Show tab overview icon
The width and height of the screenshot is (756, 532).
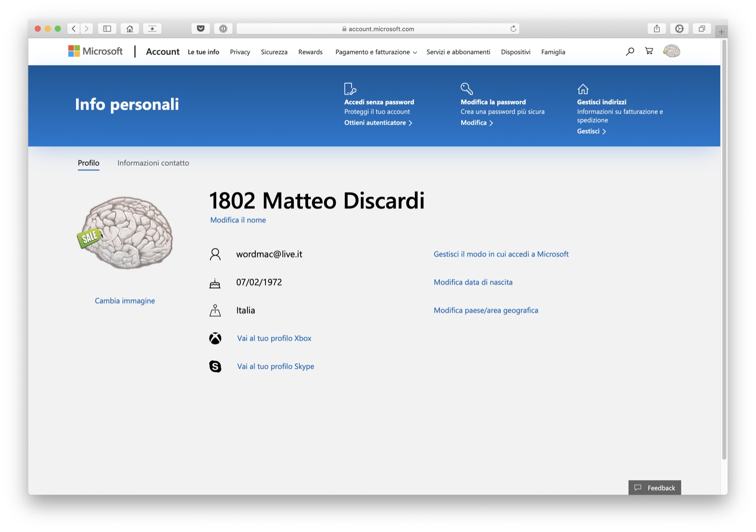tap(702, 29)
